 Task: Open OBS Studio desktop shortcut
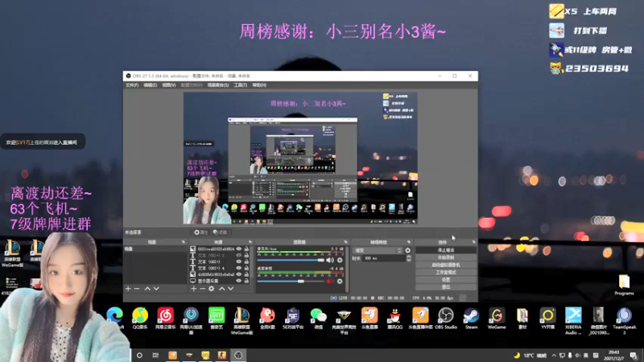point(446,319)
